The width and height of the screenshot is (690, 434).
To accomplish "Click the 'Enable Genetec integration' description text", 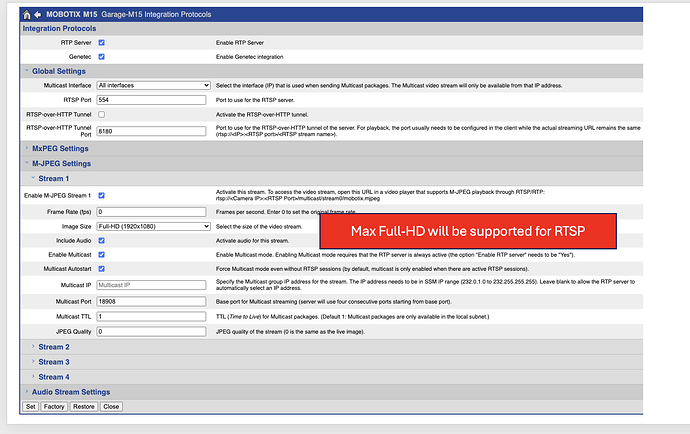I will 250,57.
